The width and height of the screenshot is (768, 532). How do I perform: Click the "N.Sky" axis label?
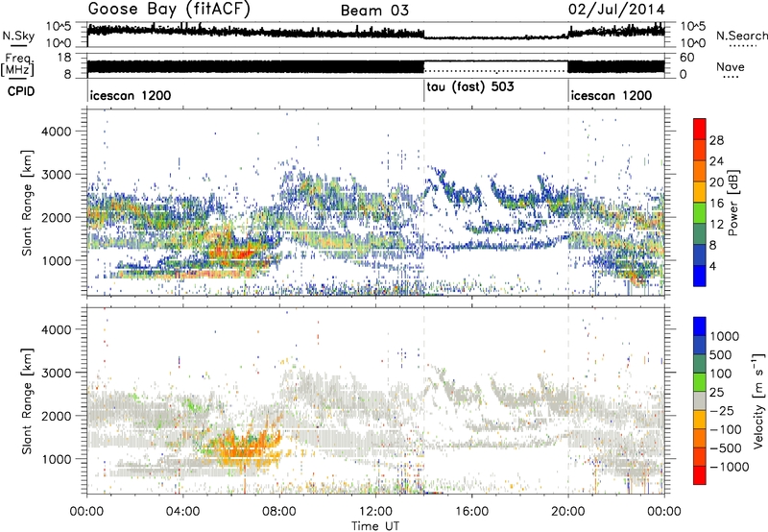point(18,36)
